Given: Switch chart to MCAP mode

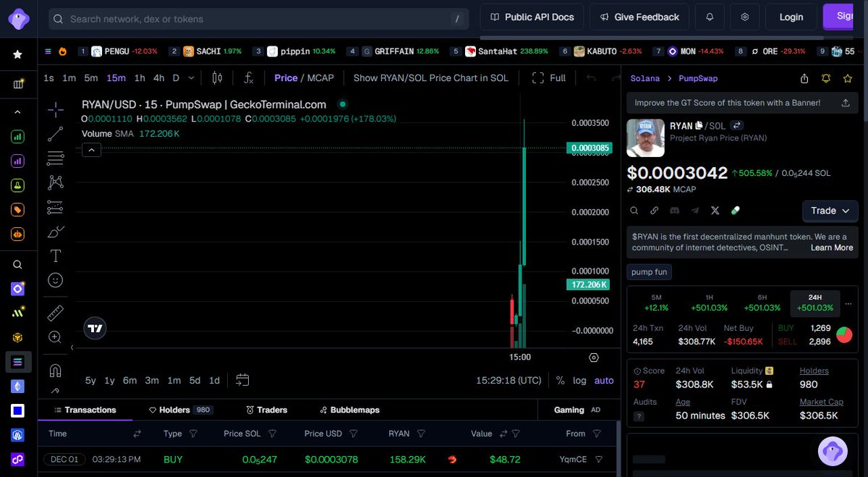Looking at the screenshot, I should click(320, 77).
